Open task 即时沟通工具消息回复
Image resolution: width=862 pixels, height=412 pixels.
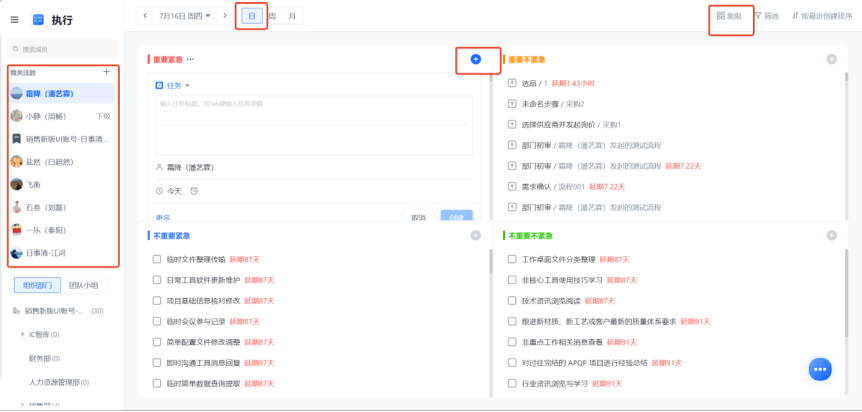(x=203, y=363)
